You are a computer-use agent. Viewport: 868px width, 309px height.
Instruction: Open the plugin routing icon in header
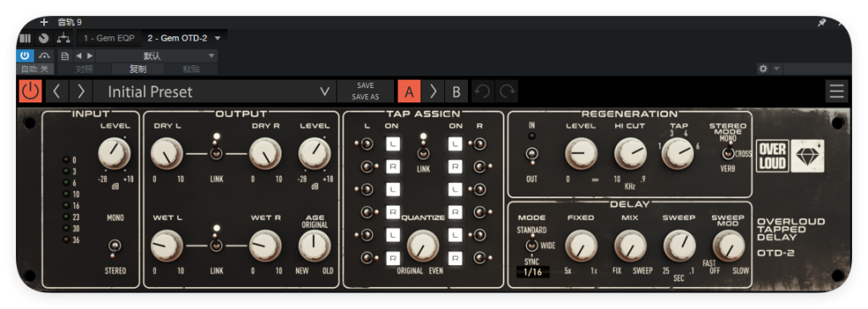coord(64,38)
